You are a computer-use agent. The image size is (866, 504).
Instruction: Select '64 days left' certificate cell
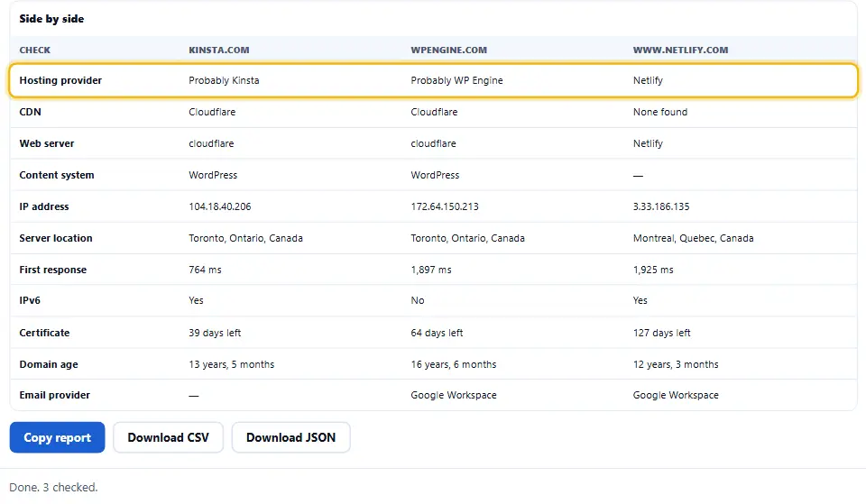click(437, 333)
